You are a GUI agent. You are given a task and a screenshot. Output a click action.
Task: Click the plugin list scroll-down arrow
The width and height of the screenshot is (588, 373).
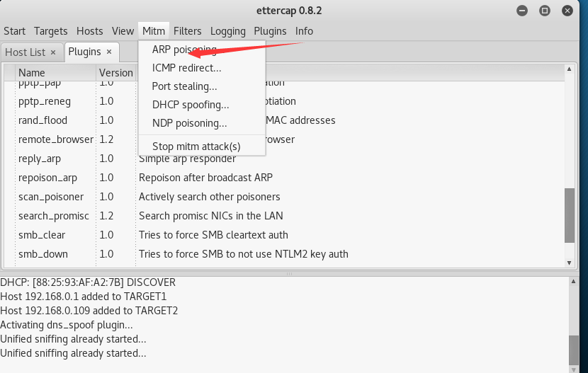(568, 263)
